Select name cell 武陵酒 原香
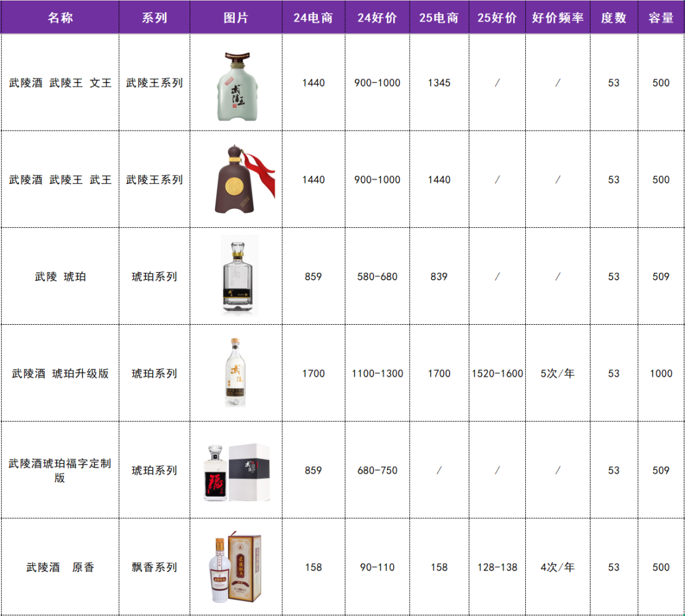Image resolution: width=685 pixels, height=616 pixels. click(60, 567)
